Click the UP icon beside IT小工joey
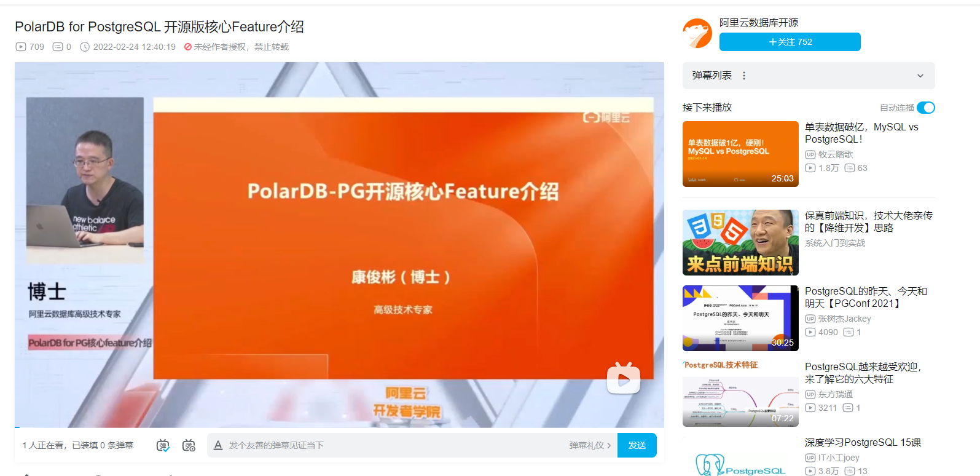Screen dimensions: 980x476 pos(810,458)
